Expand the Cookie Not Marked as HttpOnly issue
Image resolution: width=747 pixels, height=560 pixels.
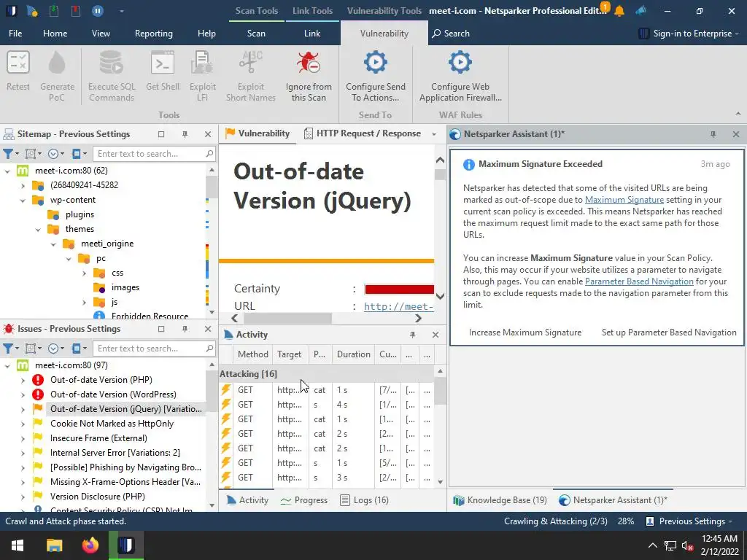pos(23,424)
